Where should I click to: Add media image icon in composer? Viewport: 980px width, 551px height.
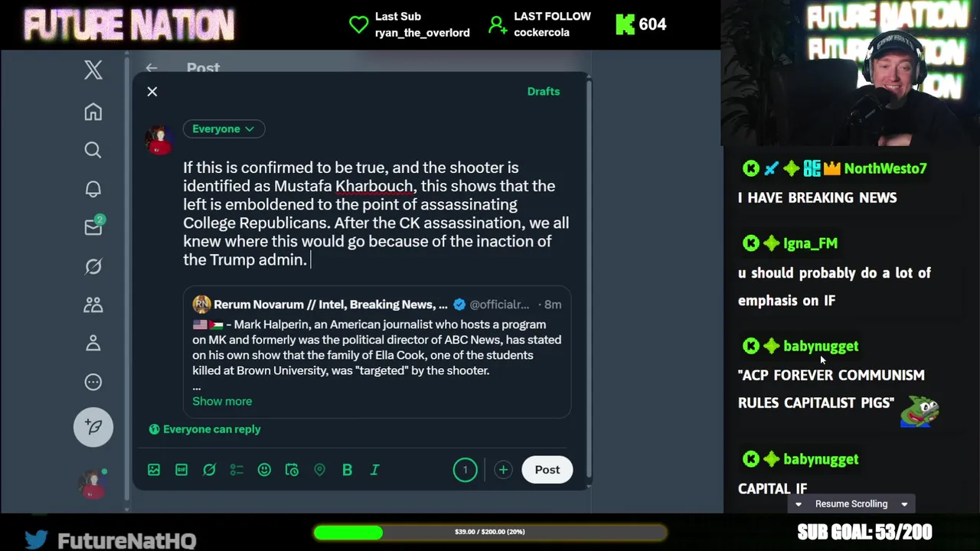tap(154, 470)
